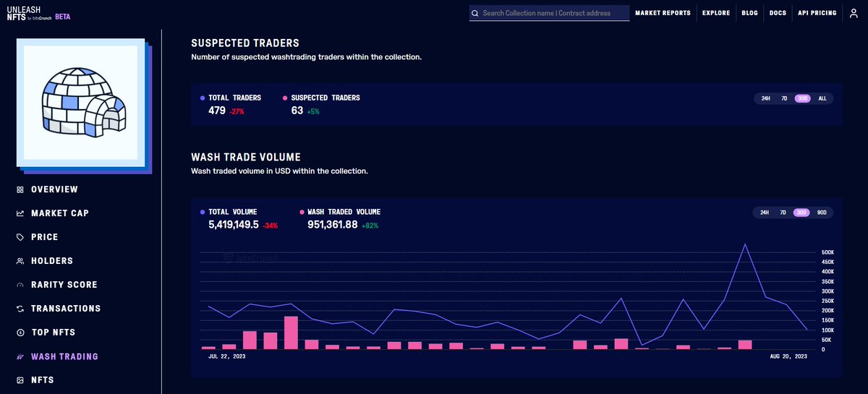Click the Total Volume value 5,419,149.5
868x394 pixels.
click(234, 225)
